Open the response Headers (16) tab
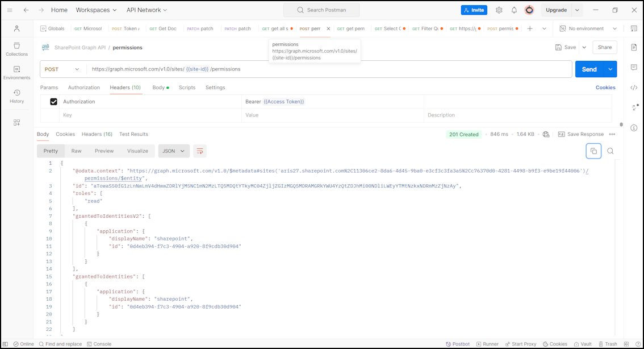 pos(97,134)
